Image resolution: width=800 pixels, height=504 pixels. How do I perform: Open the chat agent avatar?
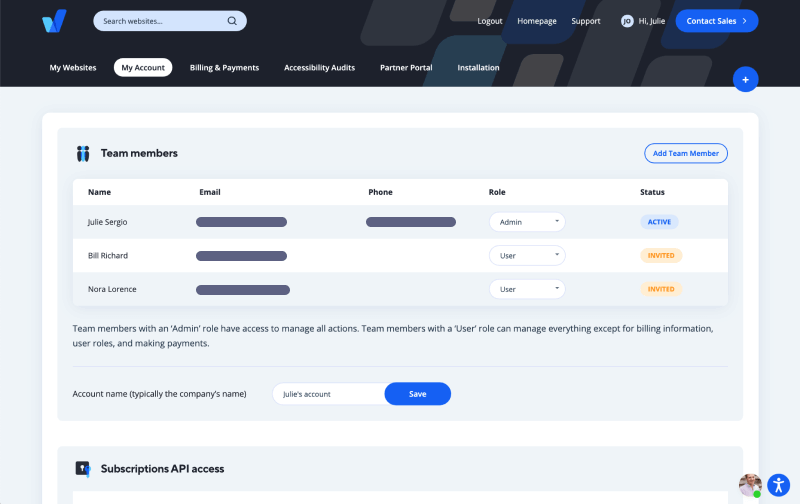(750, 485)
